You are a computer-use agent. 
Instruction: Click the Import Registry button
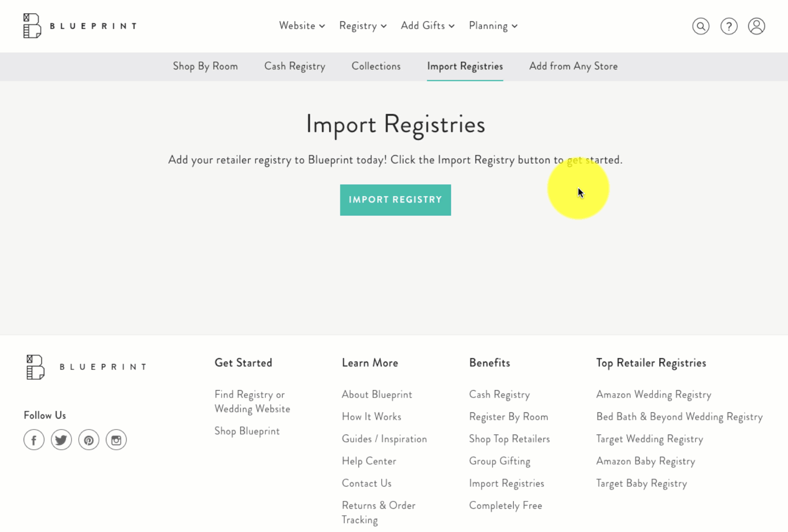(x=395, y=200)
